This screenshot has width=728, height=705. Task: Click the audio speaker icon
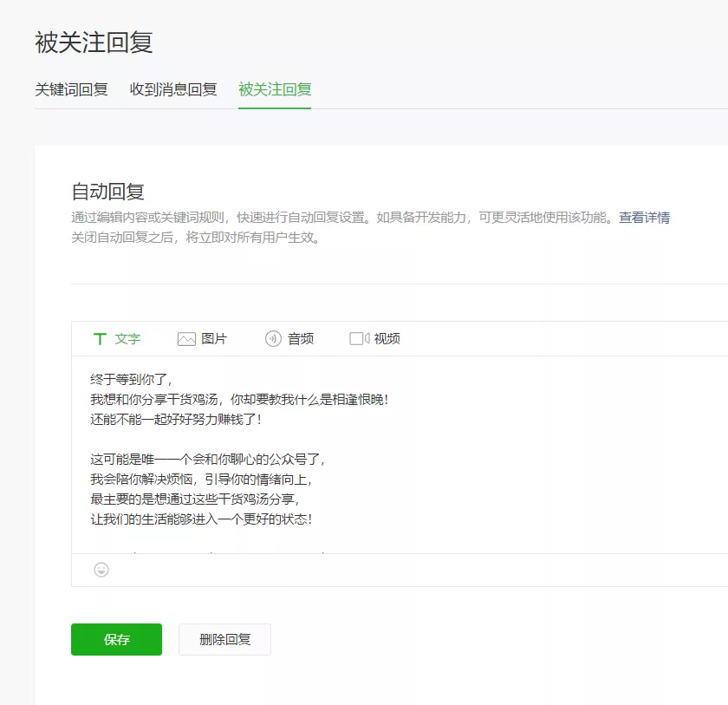pos(272,339)
